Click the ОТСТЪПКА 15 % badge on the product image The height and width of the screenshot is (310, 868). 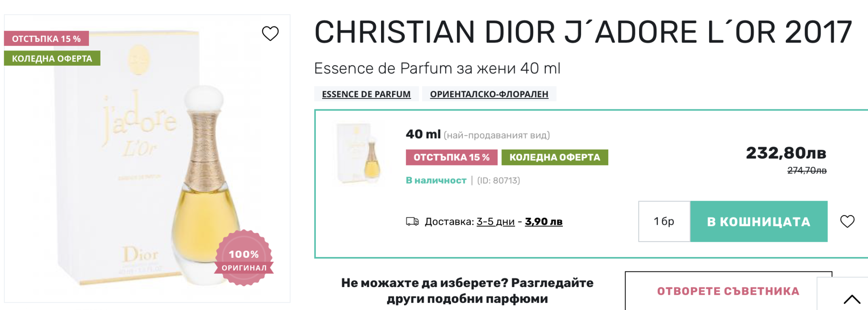pyautogui.click(x=46, y=39)
